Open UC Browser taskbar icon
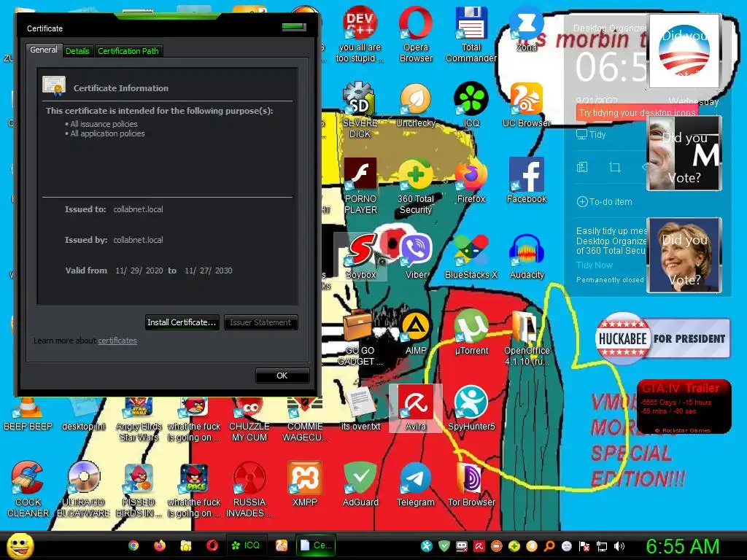The image size is (747, 560). click(282, 545)
